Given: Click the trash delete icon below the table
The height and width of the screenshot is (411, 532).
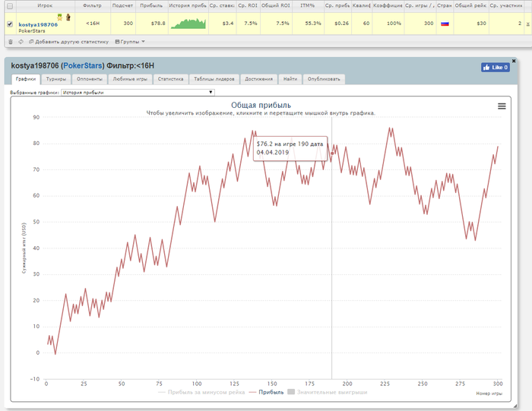Looking at the screenshot, I should 11,42.
